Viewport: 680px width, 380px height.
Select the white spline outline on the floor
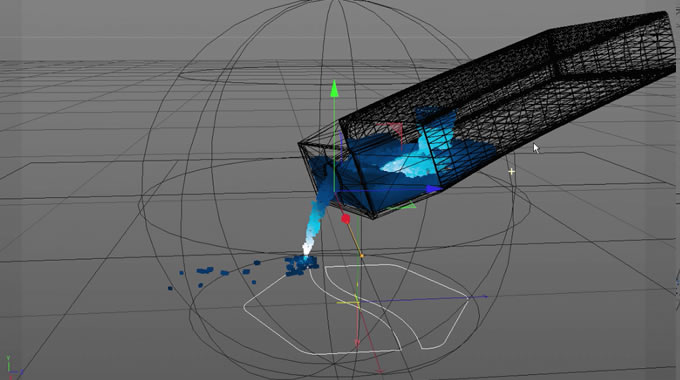[x=356, y=309]
